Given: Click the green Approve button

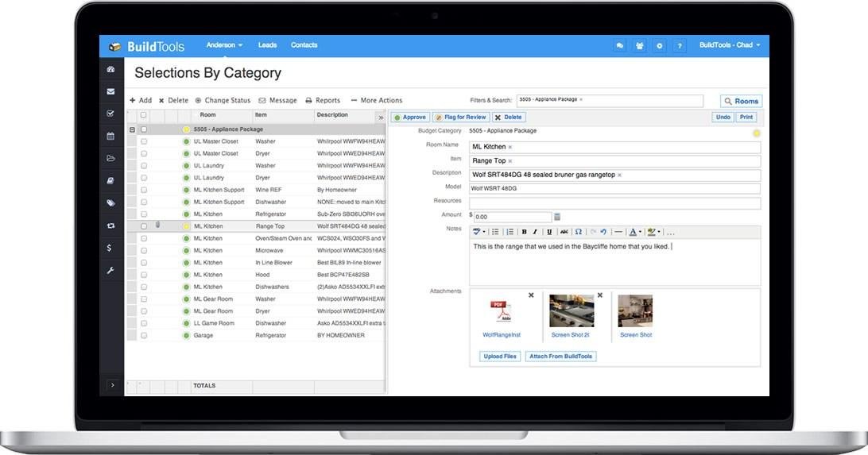Looking at the screenshot, I should click(x=409, y=118).
